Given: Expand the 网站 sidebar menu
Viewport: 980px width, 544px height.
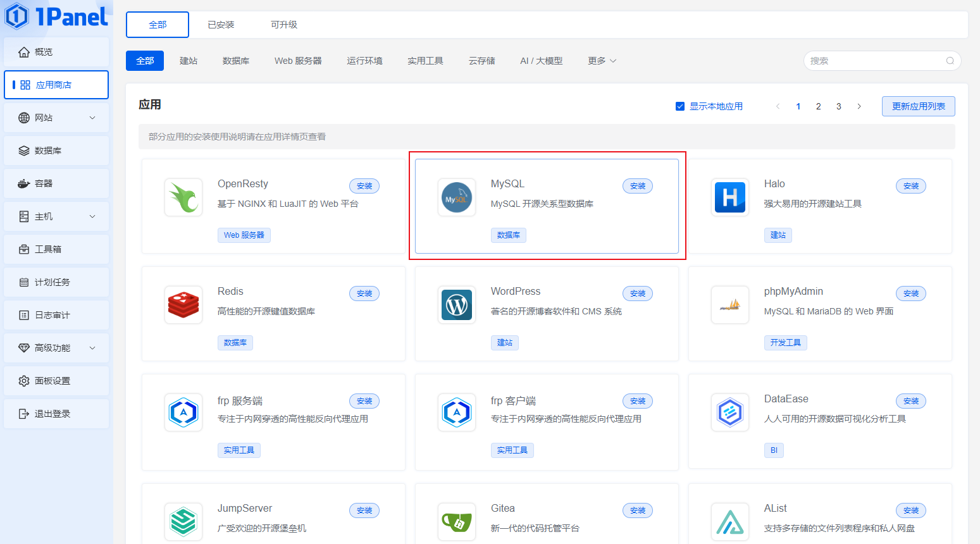Looking at the screenshot, I should pyautogui.click(x=56, y=118).
